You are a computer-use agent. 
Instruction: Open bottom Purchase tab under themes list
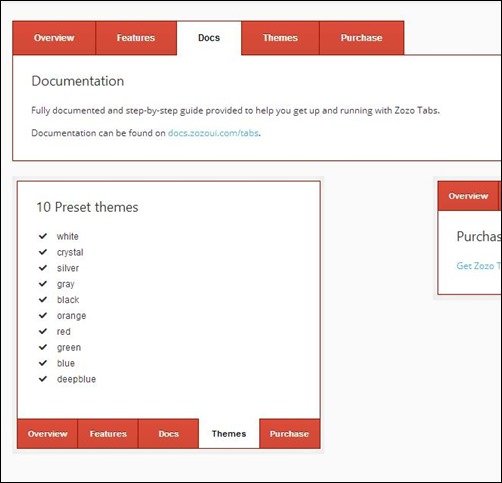point(290,434)
